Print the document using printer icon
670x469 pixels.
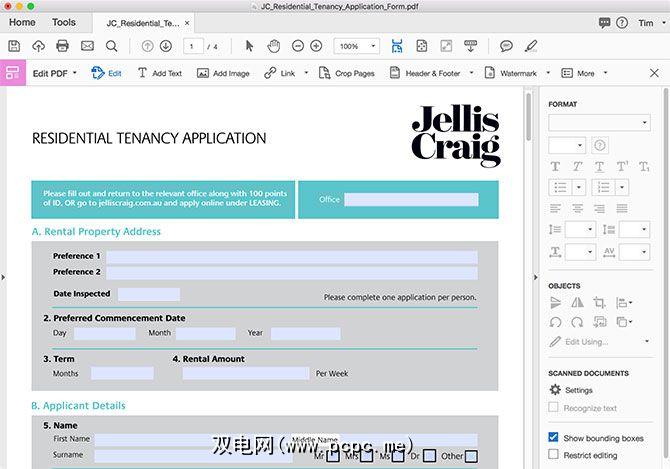(63, 46)
